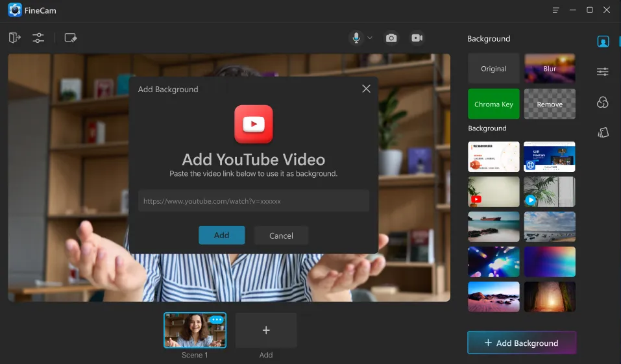Open Scene 1 three-dot options
The width and height of the screenshot is (621, 364).
(x=217, y=319)
